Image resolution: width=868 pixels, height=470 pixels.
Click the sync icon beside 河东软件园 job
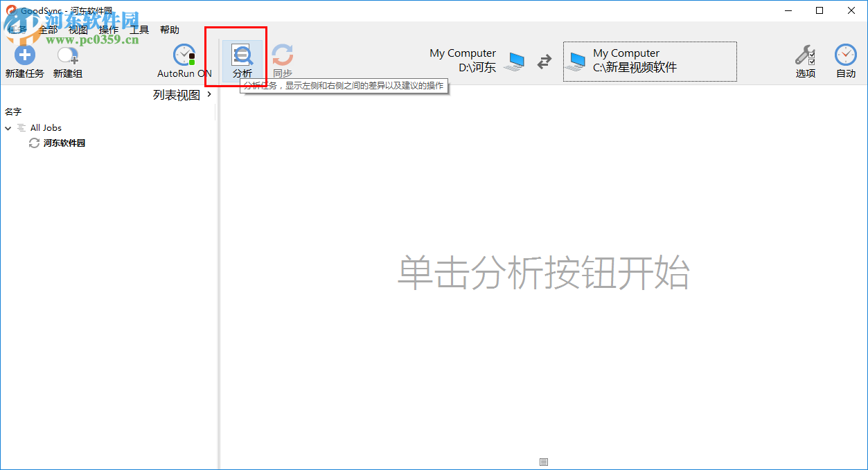(33, 143)
